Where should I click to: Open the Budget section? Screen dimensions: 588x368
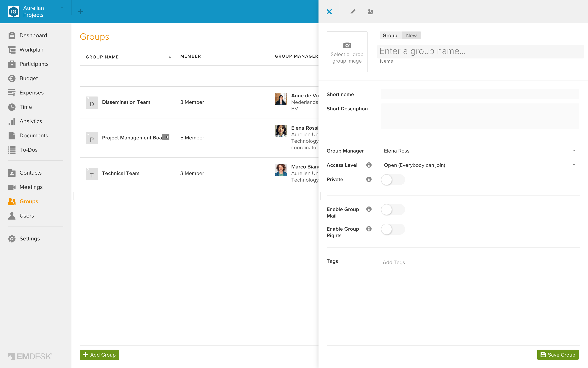pos(23,78)
